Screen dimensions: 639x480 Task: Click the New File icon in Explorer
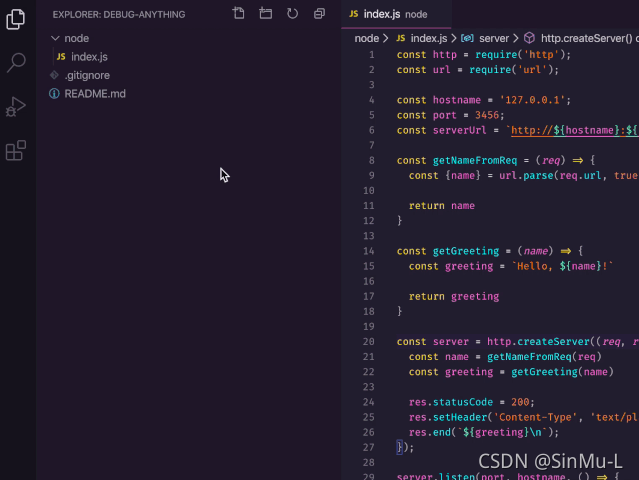pos(238,13)
